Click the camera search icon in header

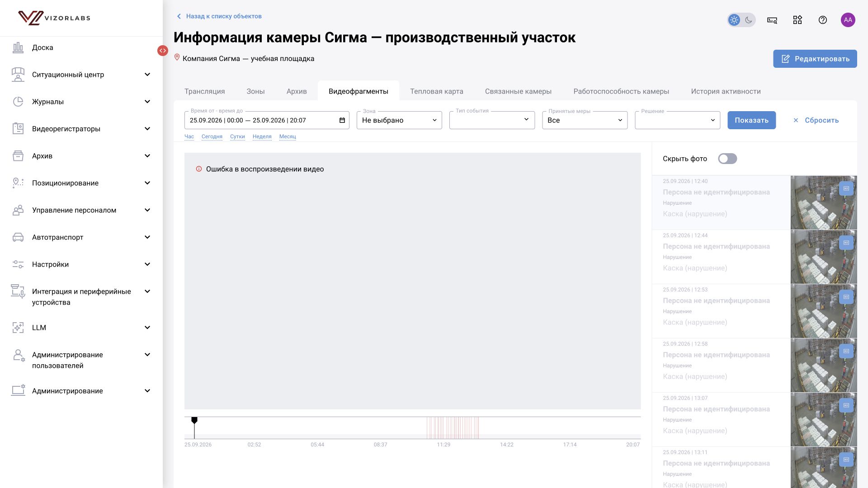[x=772, y=20]
